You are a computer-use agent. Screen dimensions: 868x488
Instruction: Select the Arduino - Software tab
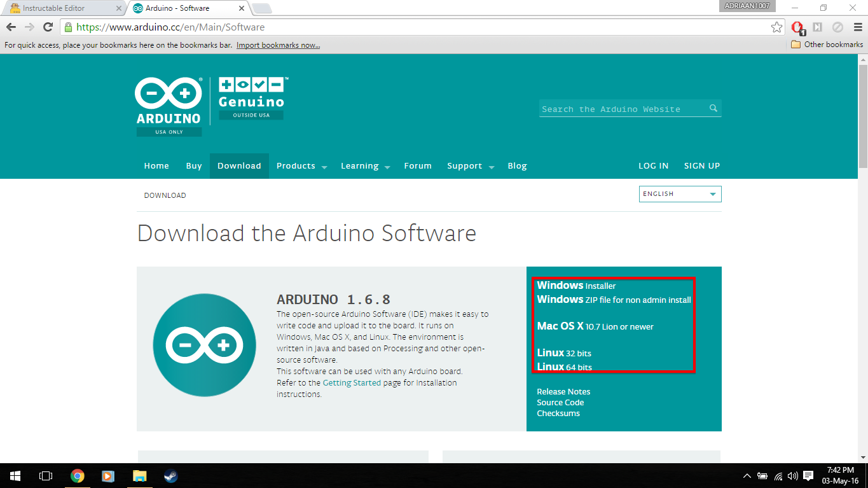click(187, 8)
